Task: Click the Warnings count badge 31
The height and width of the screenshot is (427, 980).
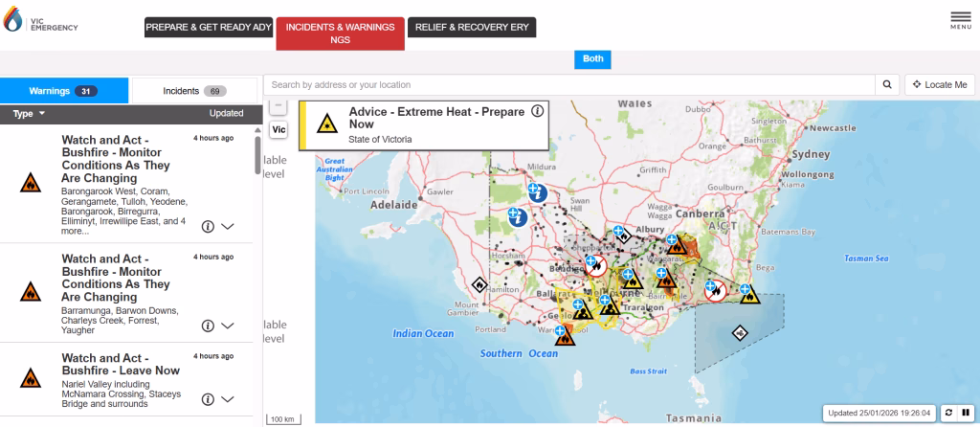Action: point(86,91)
